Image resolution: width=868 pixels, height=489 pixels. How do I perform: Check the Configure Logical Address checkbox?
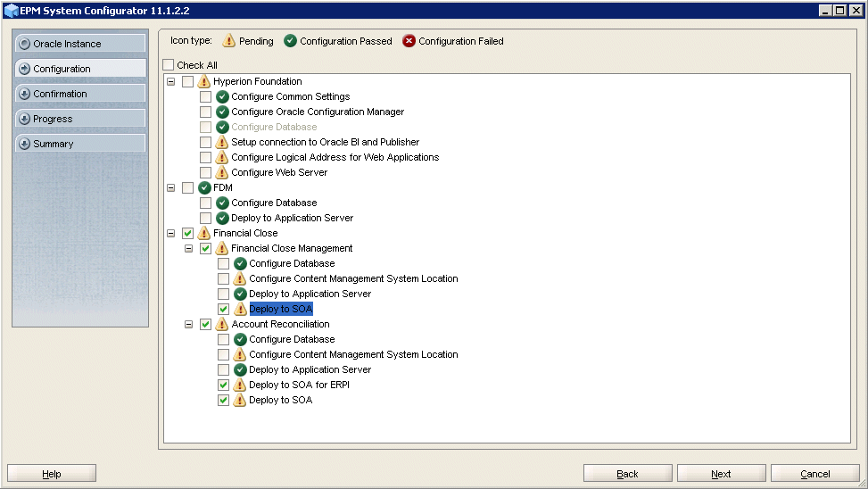[205, 157]
